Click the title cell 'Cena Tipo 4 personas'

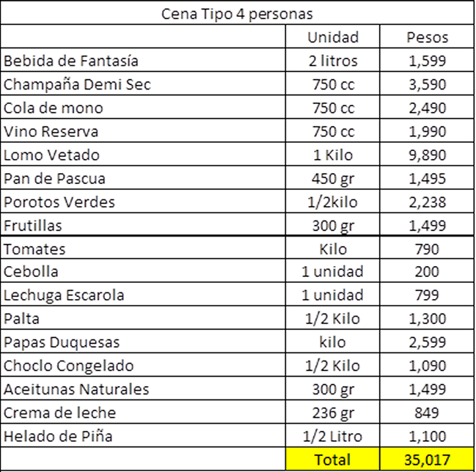click(x=238, y=13)
